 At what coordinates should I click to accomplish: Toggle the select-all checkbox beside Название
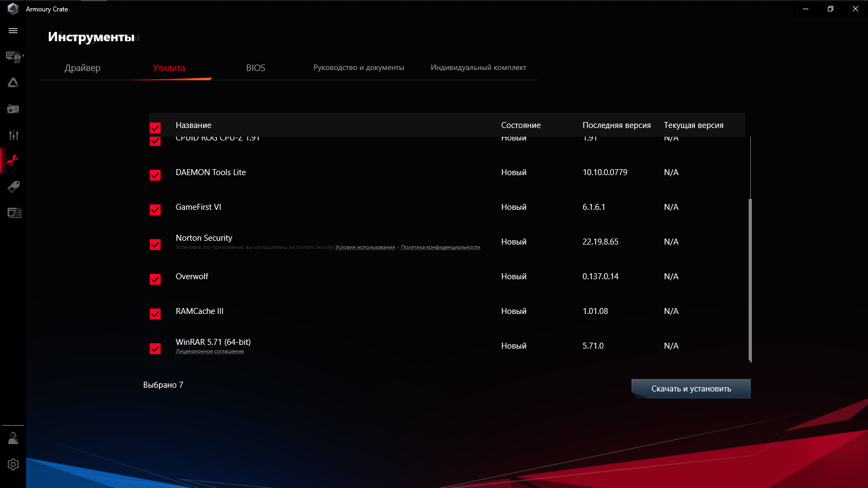click(155, 127)
